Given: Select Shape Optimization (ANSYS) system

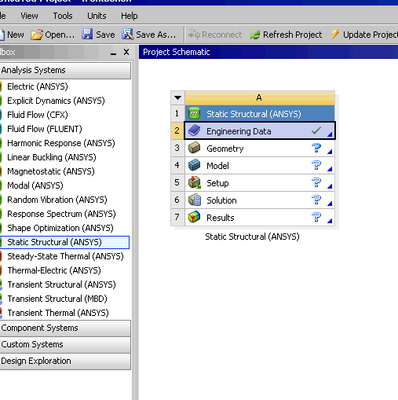Looking at the screenshot, I should [60, 228].
